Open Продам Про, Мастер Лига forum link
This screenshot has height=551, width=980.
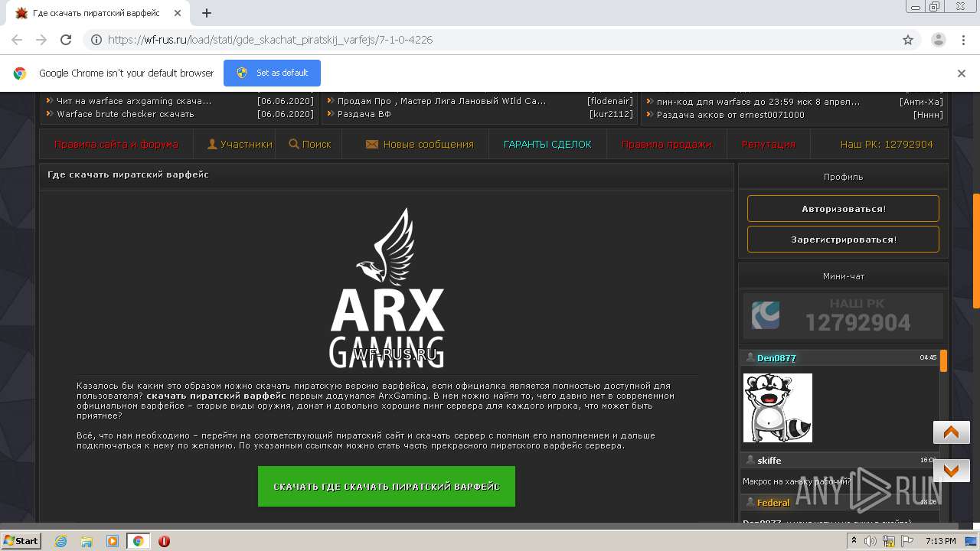tap(442, 101)
